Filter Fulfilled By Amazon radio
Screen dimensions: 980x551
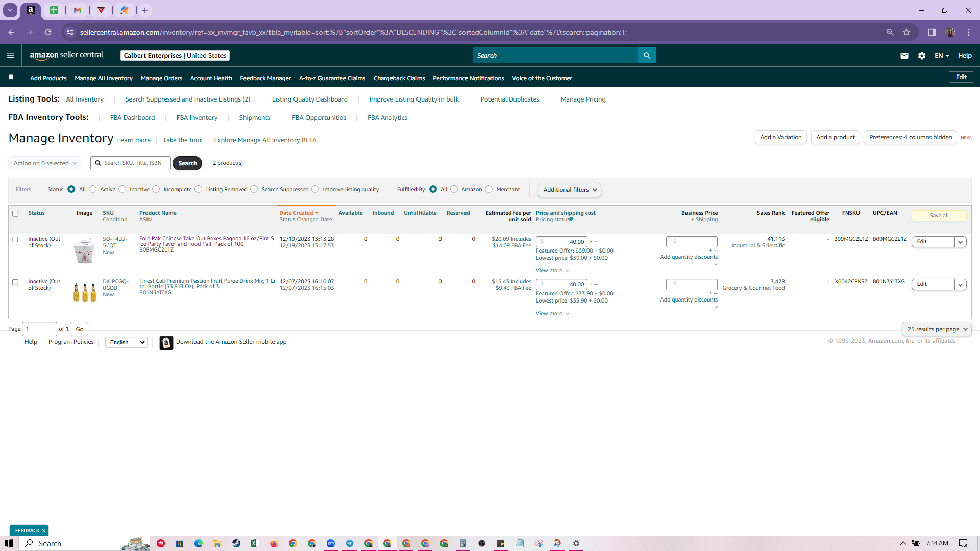454,189
